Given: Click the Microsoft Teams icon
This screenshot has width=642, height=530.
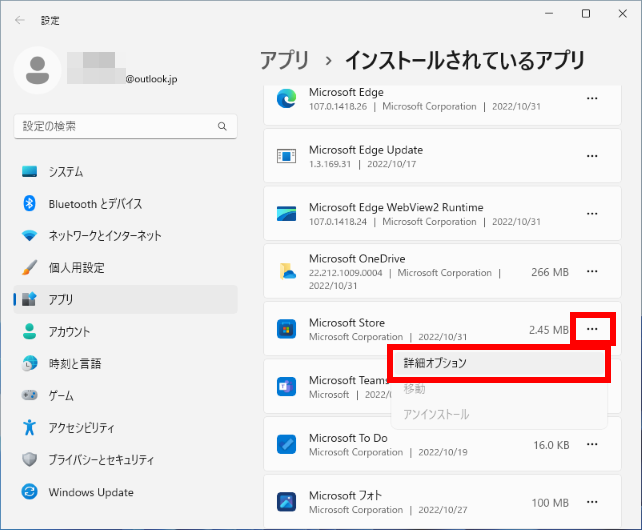Looking at the screenshot, I should point(287,387).
